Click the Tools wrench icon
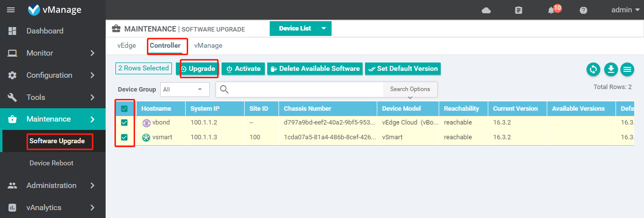 coord(13,97)
